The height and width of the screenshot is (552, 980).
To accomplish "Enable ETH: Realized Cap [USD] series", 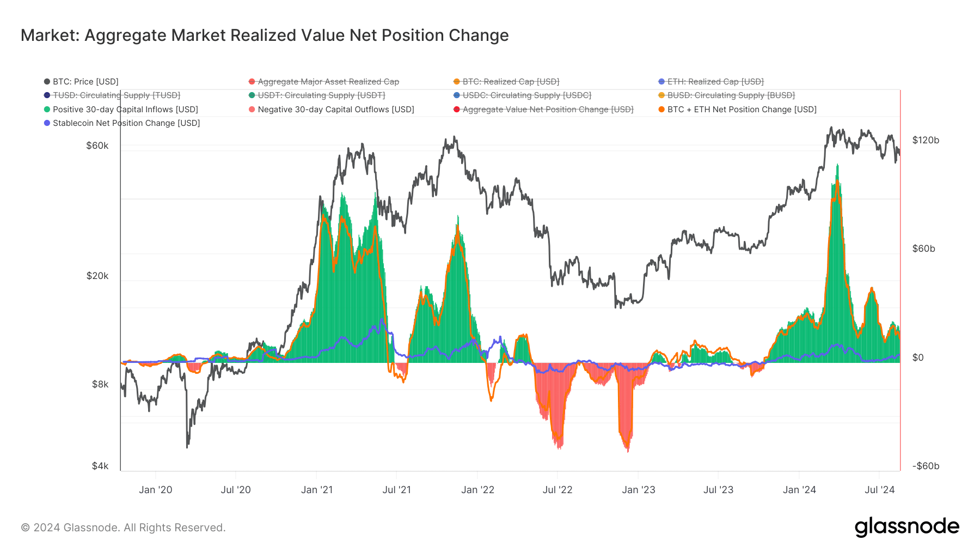I will pyautogui.click(x=711, y=82).
